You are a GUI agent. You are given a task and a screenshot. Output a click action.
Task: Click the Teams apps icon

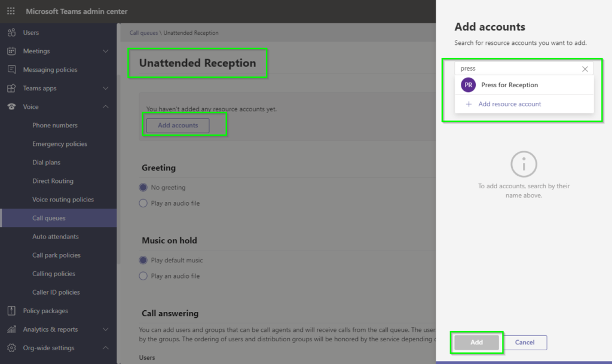coord(11,88)
